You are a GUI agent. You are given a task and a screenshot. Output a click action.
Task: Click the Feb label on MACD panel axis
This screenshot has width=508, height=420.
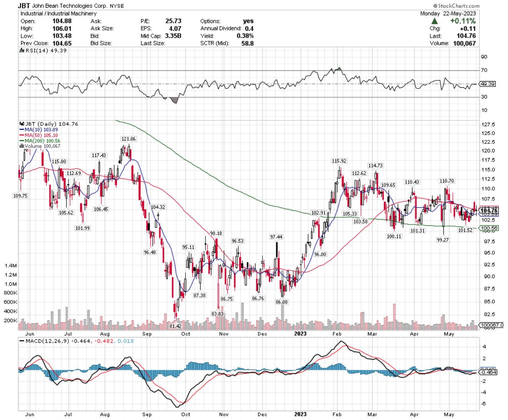click(337, 415)
